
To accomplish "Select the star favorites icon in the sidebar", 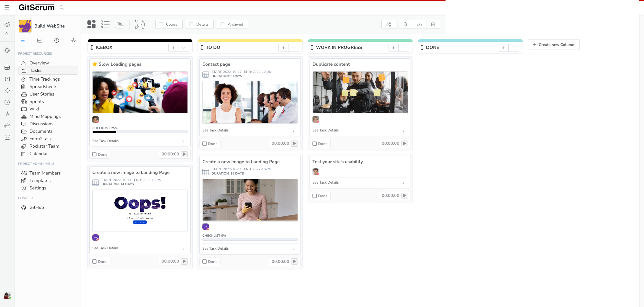I will [x=7, y=91].
